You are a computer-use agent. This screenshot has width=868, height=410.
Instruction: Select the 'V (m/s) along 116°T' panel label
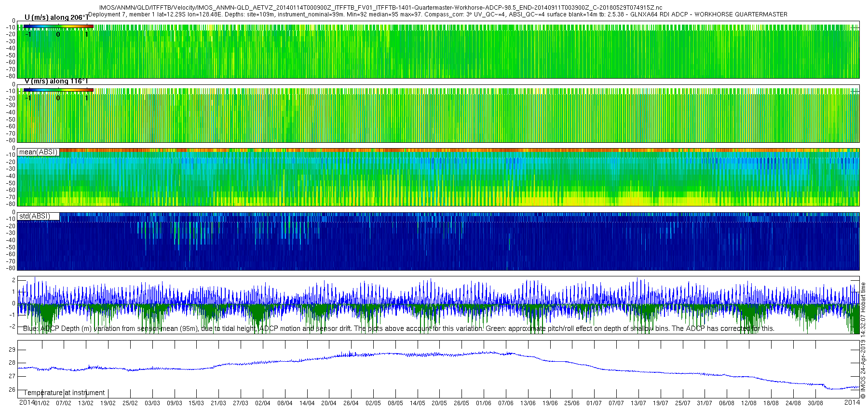tap(56, 81)
